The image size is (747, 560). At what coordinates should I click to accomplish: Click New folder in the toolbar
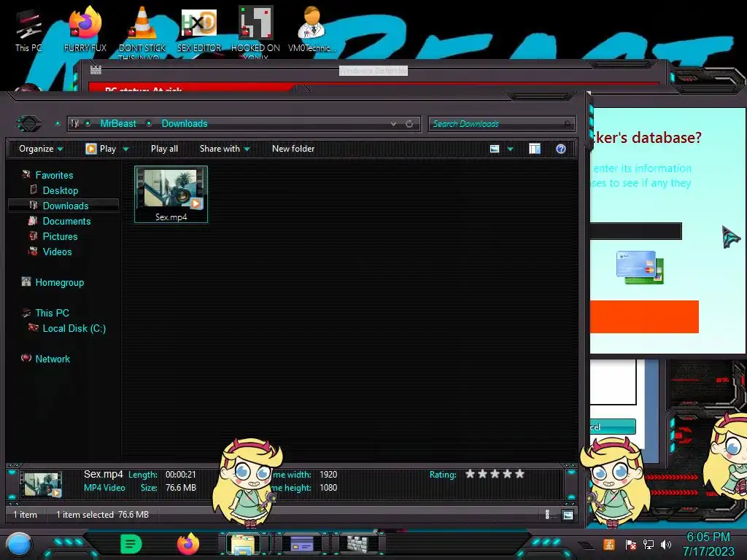(x=293, y=149)
